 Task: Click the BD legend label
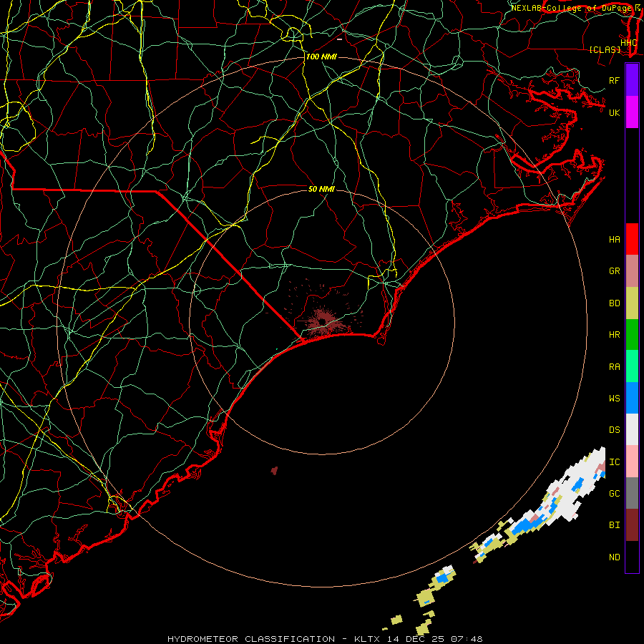(x=614, y=303)
